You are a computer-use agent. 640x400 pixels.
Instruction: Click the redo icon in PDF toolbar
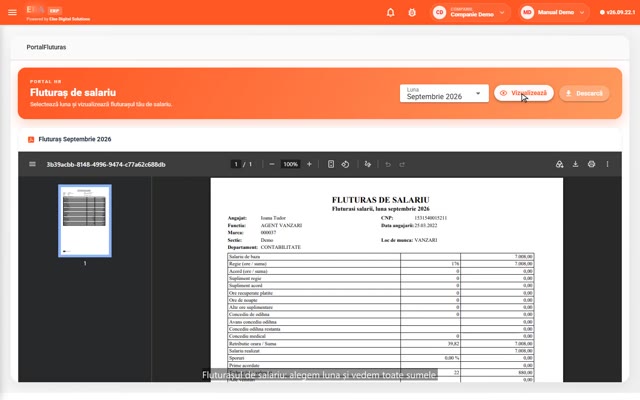tap(402, 164)
